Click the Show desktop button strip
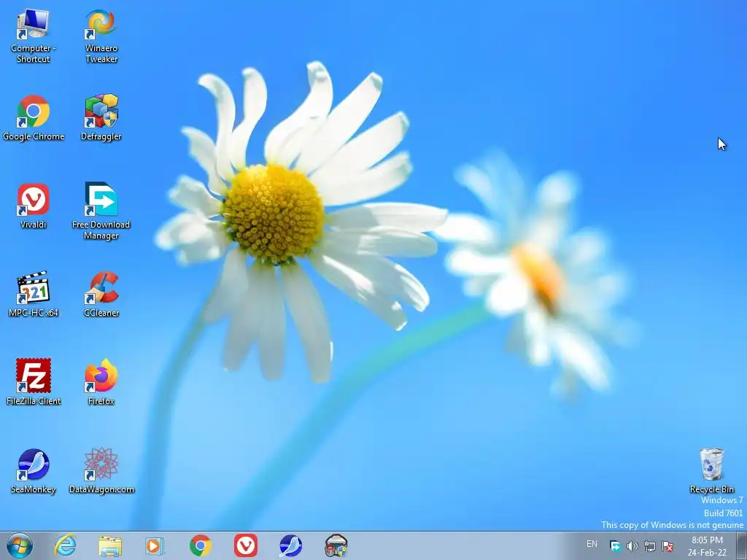The height and width of the screenshot is (560, 747). click(741, 546)
